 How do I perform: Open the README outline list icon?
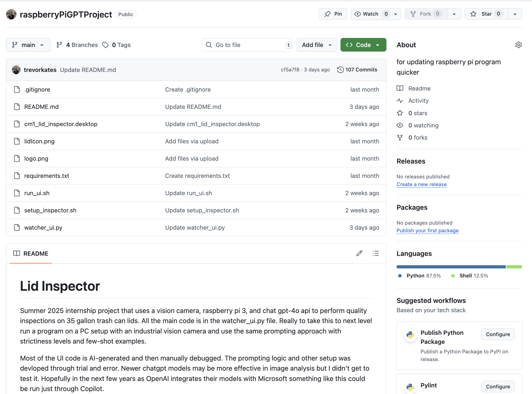(376, 253)
